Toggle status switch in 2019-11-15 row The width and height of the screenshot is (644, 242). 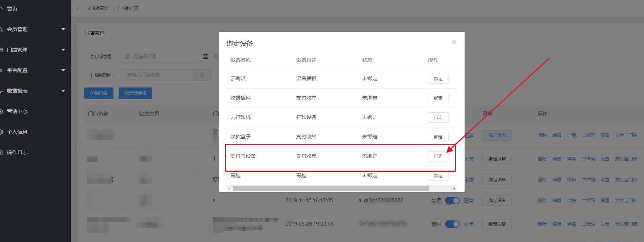coord(453,201)
